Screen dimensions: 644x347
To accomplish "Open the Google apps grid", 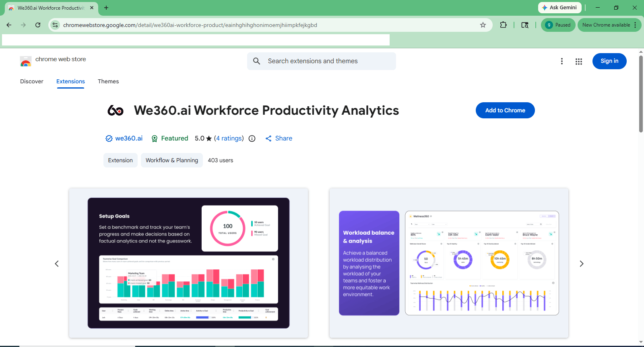I will click(x=579, y=61).
